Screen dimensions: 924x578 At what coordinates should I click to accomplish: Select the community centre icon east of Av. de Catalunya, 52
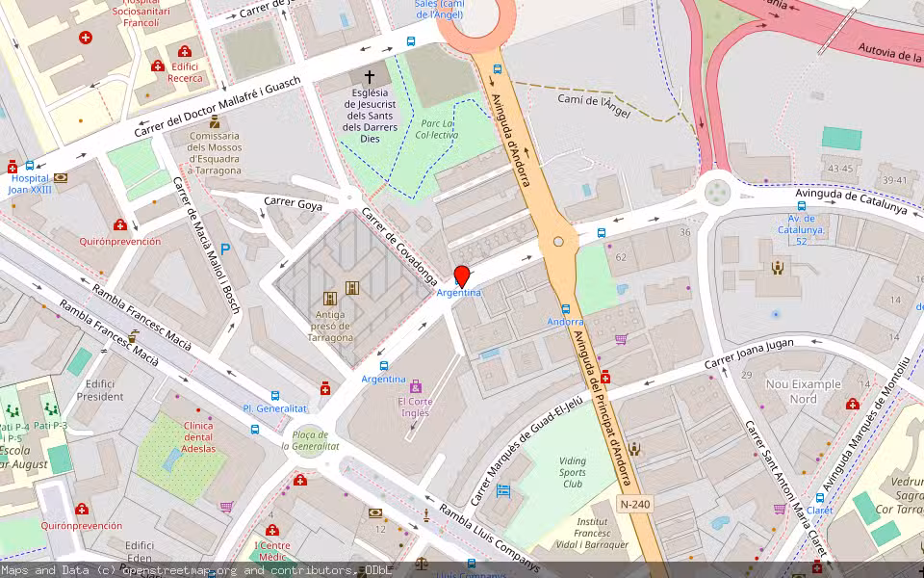778,269
